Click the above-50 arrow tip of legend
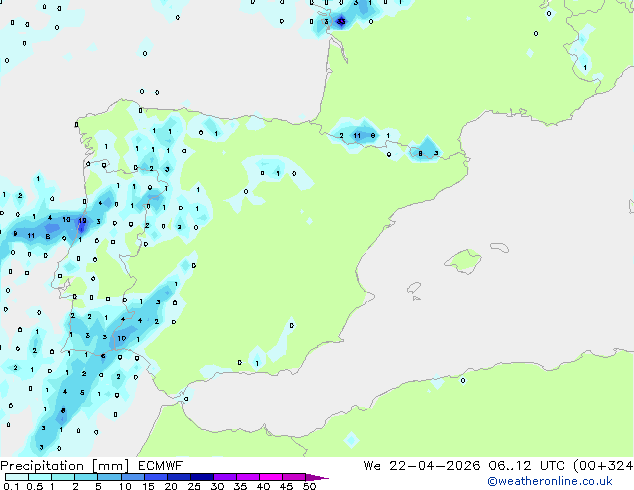The image size is (634, 490). click(317, 477)
